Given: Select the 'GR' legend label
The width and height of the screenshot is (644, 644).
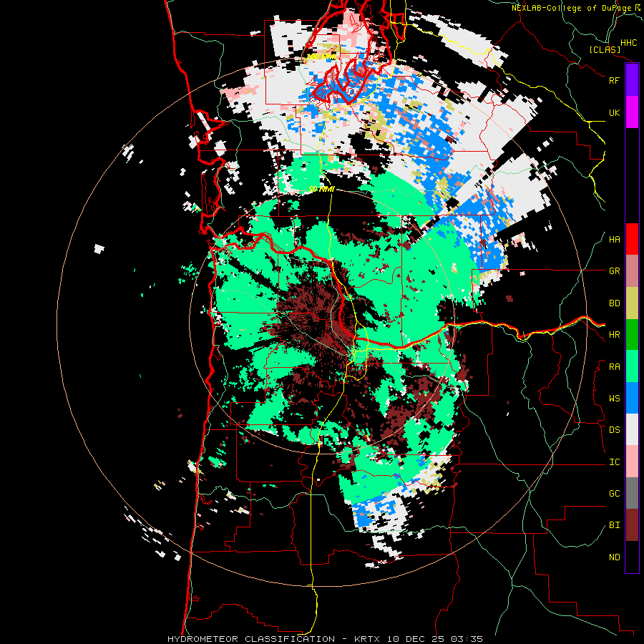Looking at the screenshot, I should (614, 271).
